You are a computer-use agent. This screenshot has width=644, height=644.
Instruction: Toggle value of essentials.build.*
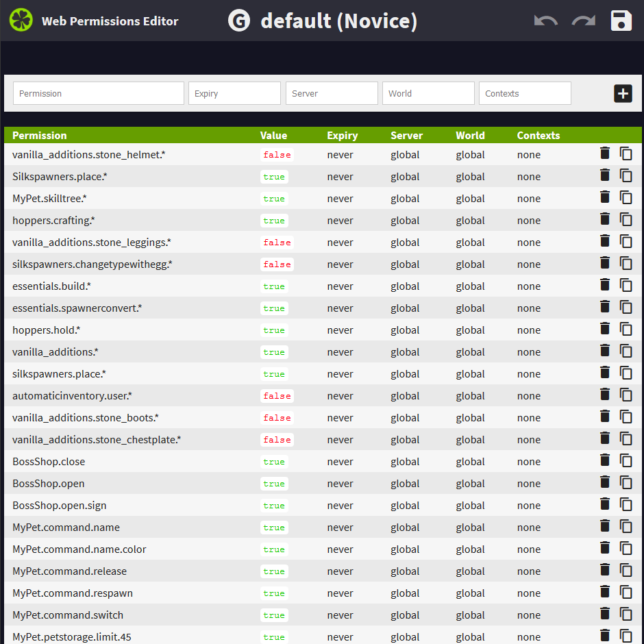click(274, 286)
